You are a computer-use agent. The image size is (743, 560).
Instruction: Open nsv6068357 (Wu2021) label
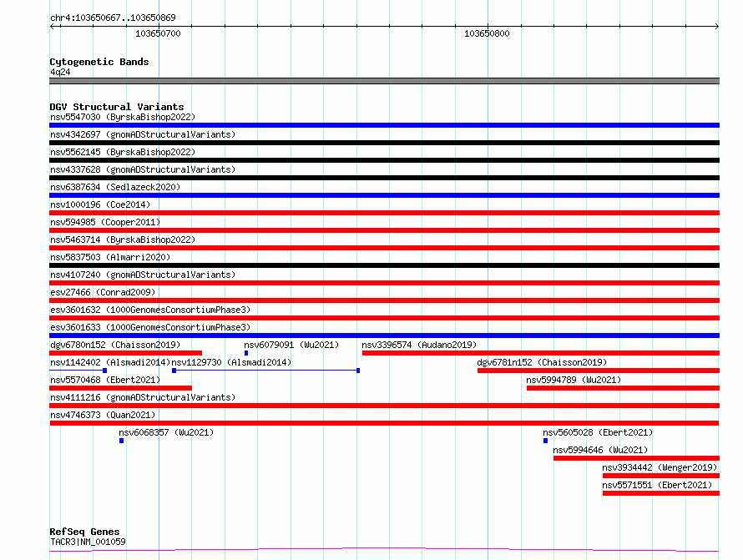tap(166, 432)
